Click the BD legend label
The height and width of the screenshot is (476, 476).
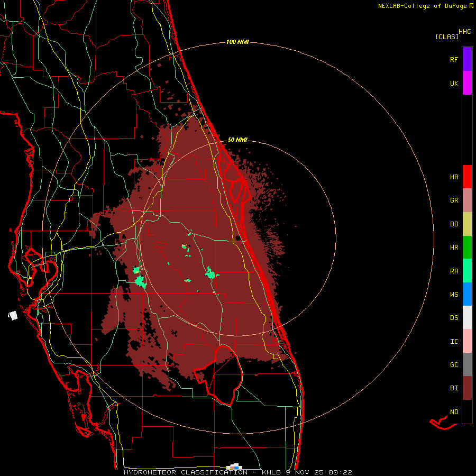454,224
